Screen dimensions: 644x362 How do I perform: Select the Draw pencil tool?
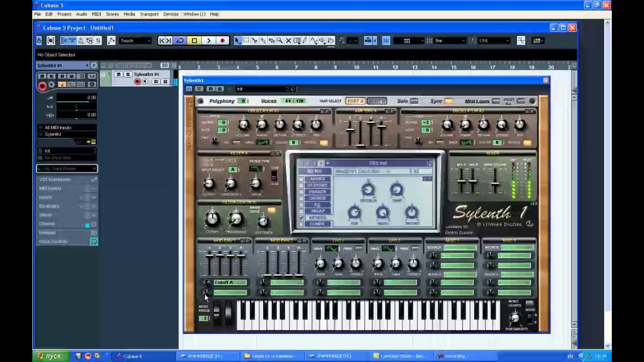tap(305, 41)
